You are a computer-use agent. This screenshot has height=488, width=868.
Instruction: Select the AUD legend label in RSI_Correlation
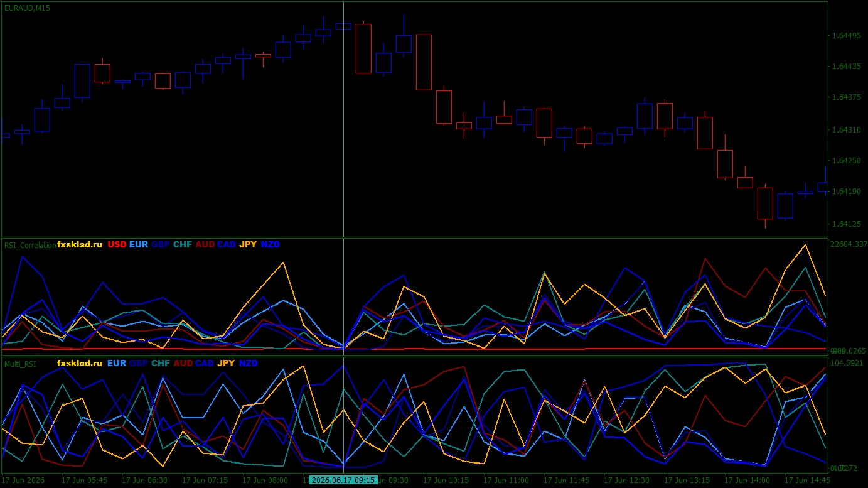(x=205, y=244)
